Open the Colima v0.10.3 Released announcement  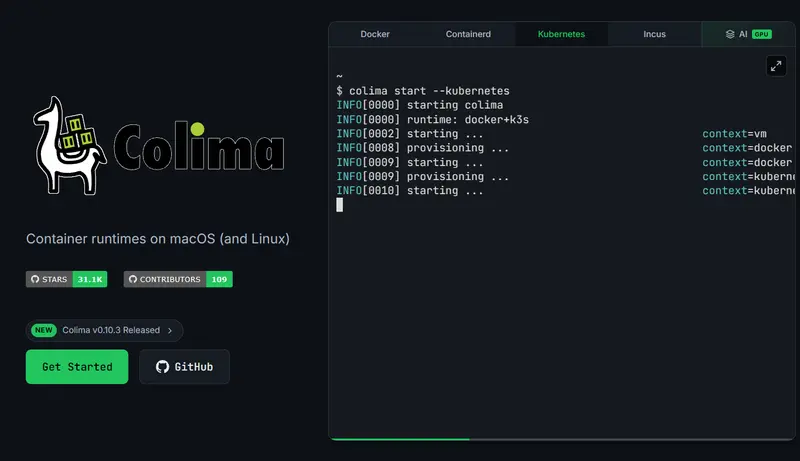pos(105,330)
